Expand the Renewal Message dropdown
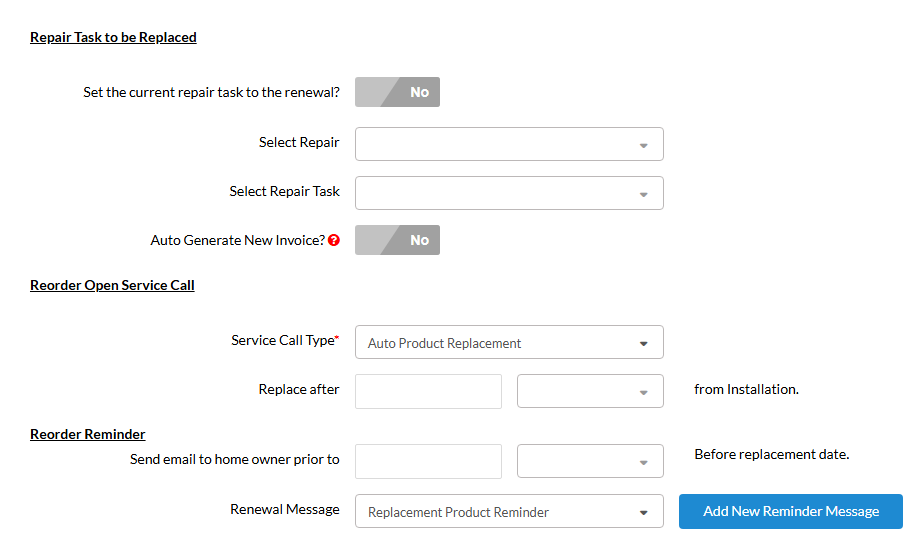 click(x=509, y=512)
